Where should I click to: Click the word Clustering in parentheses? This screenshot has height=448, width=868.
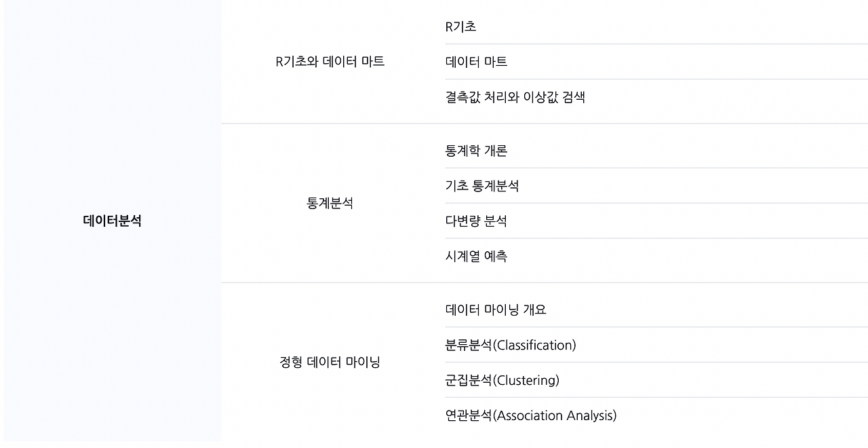coord(526,380)
